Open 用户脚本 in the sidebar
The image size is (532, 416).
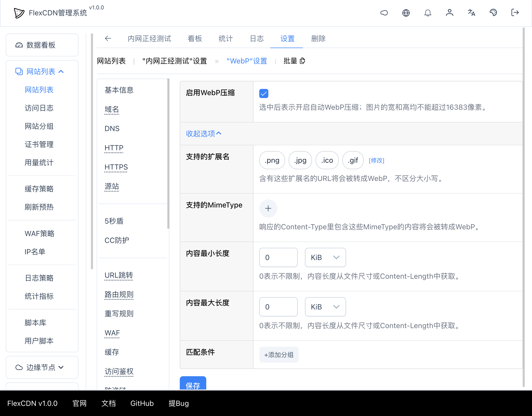39,341
